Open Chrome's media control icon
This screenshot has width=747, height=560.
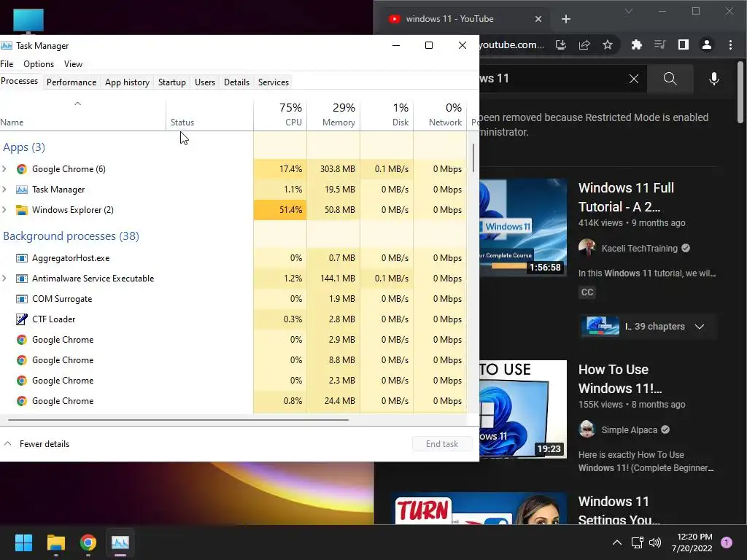coord(659,44)
